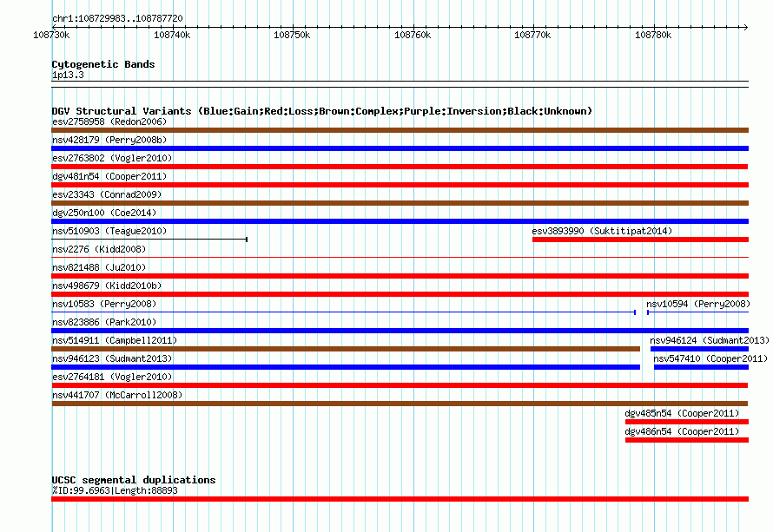Screen dimensions: 773x532
Task: Click the 1p13.3 cytogenetic band label
Action: pyautogui.click(x=68, y=76)
